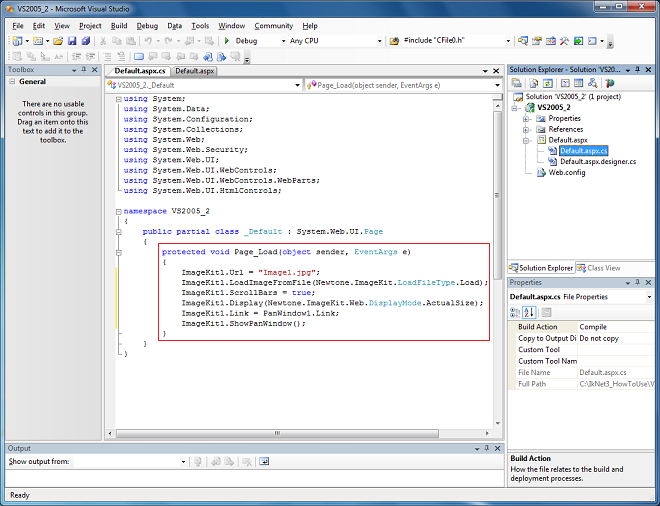The height and width of the screenshot is (506, 660).
Task: Open the Tools menu
Action: pyautogui.click(x=200, y=26)
